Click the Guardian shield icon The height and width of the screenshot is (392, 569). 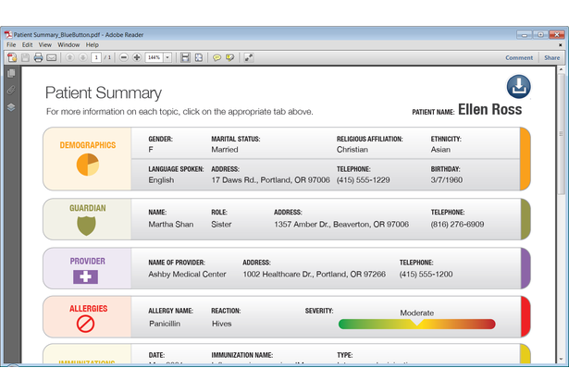tap(86, 226)
